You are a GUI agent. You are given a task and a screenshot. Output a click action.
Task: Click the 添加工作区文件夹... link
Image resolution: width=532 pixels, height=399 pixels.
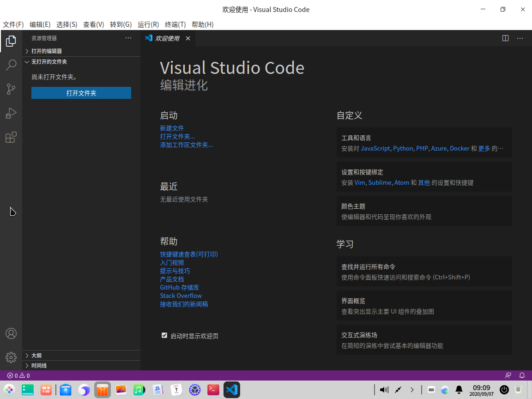[187, 145]
